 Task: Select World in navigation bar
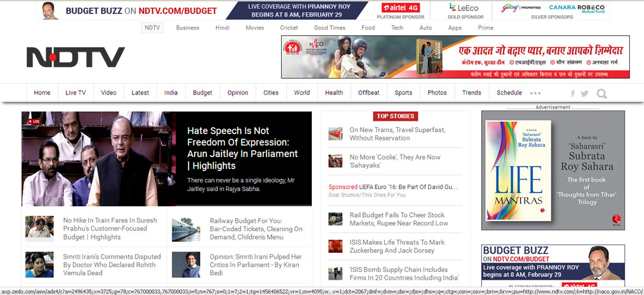point(302,93)
